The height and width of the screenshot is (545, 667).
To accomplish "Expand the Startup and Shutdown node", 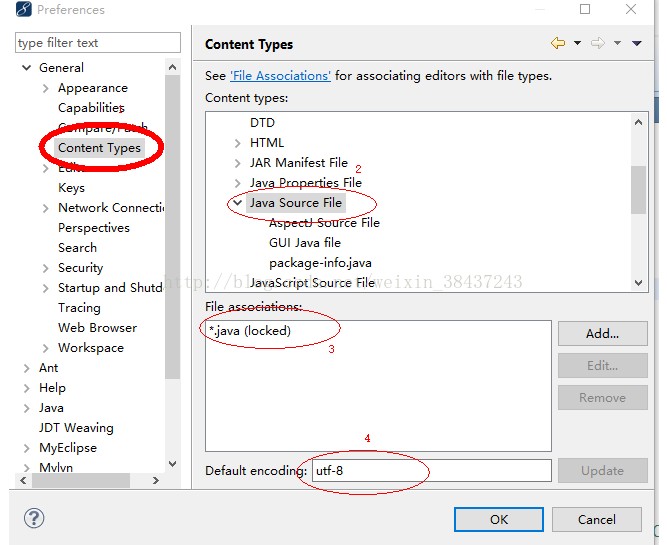I will tap(46, 288).
